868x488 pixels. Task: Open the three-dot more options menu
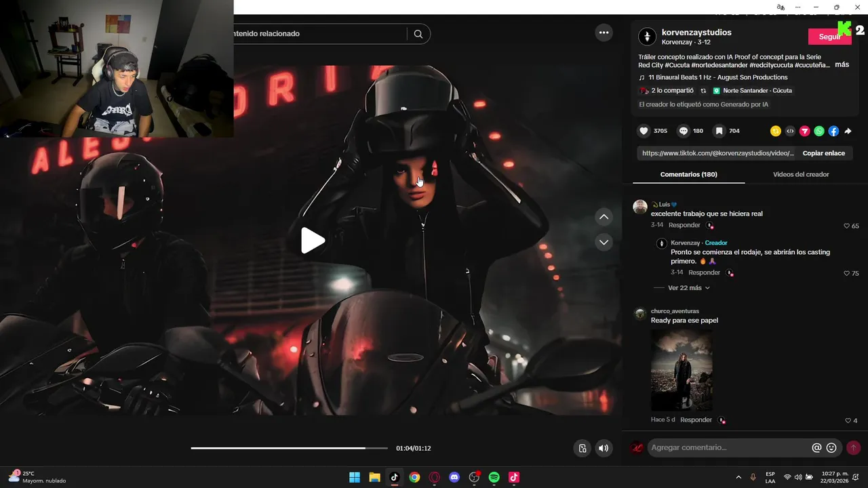coord(604,33)
